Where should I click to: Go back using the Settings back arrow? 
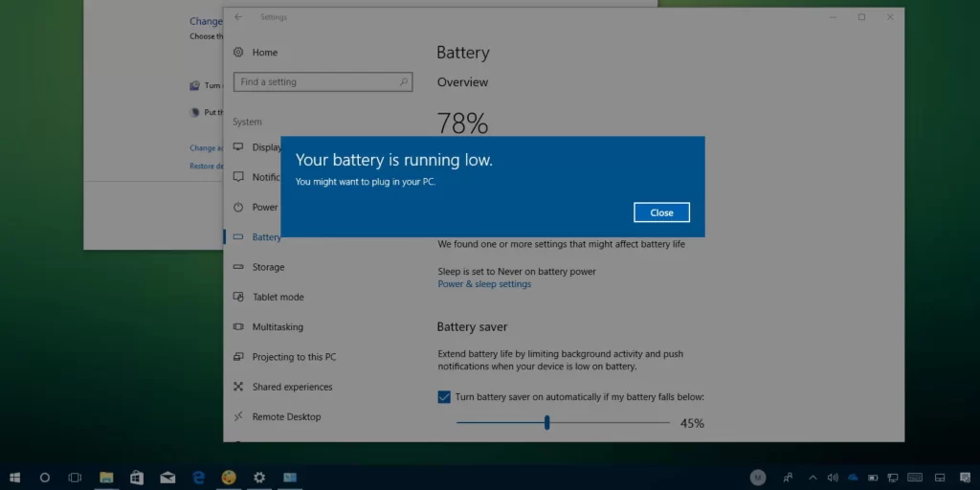click(x=238, y=17)
